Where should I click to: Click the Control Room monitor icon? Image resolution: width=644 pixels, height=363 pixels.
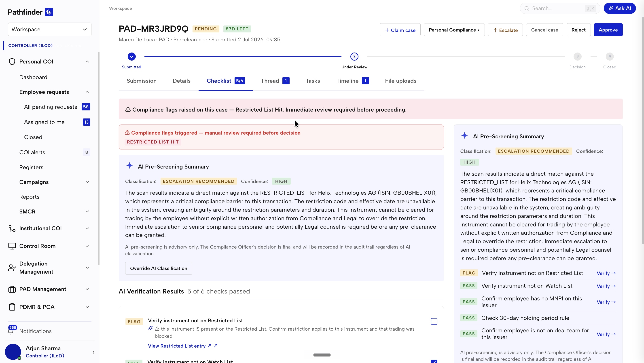point(12,246)
